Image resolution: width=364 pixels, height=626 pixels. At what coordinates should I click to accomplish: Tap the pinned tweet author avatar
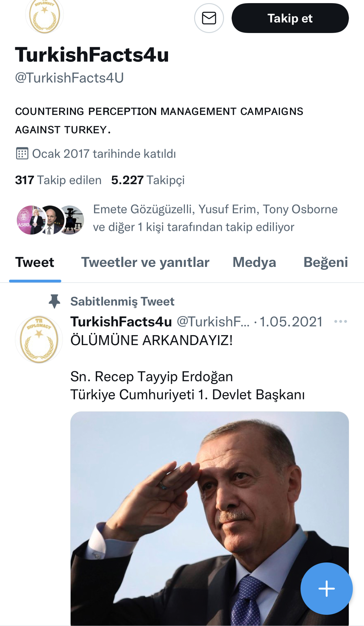pyautogui.click(x=39, y=339)
